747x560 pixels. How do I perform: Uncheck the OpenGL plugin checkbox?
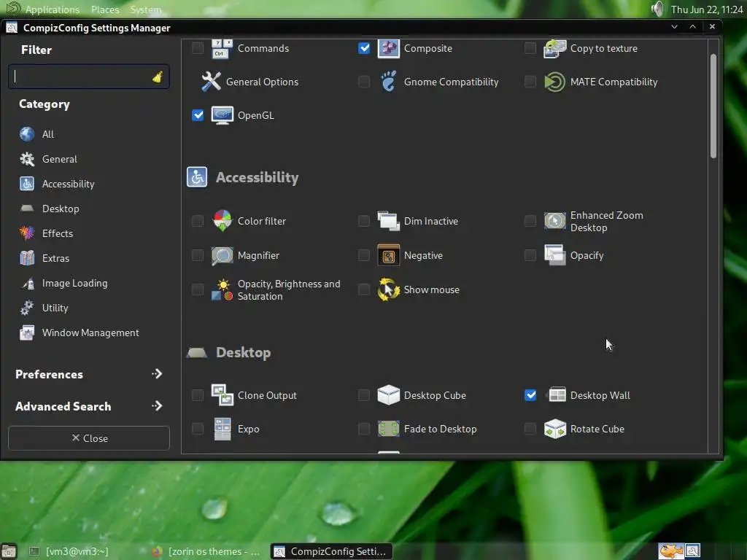[198, 115]
